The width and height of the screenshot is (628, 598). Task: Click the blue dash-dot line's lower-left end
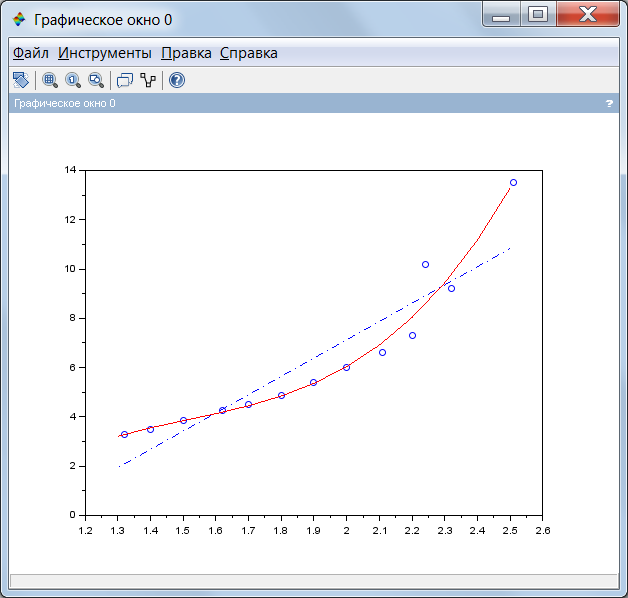coord(120,466)
